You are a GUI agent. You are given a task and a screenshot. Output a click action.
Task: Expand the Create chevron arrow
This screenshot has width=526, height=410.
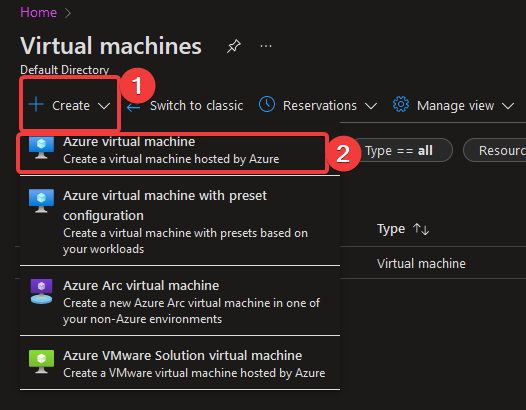point(104,106)
